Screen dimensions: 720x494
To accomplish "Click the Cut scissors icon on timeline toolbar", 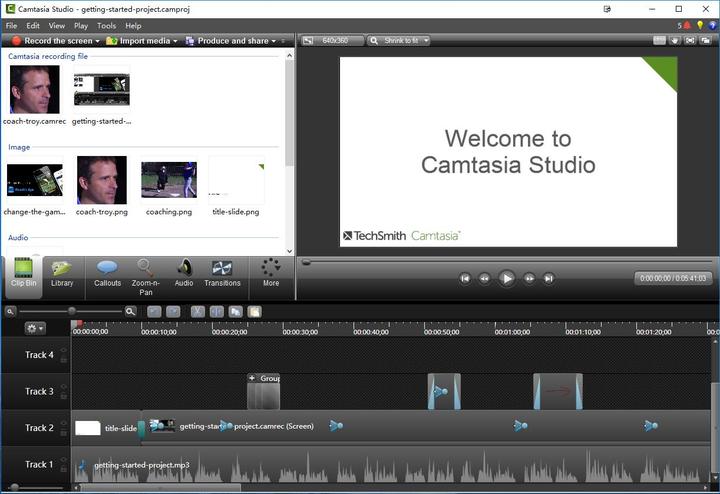I will point(197,312).
